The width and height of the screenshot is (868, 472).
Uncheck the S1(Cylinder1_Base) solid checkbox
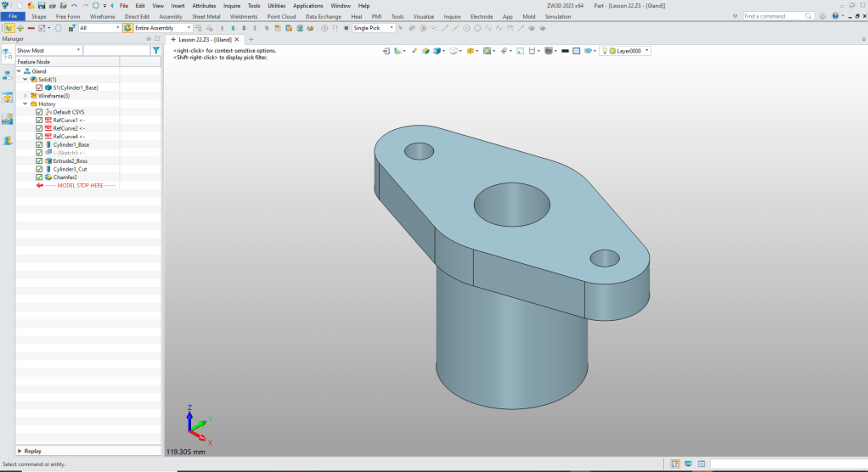(39, 87)
